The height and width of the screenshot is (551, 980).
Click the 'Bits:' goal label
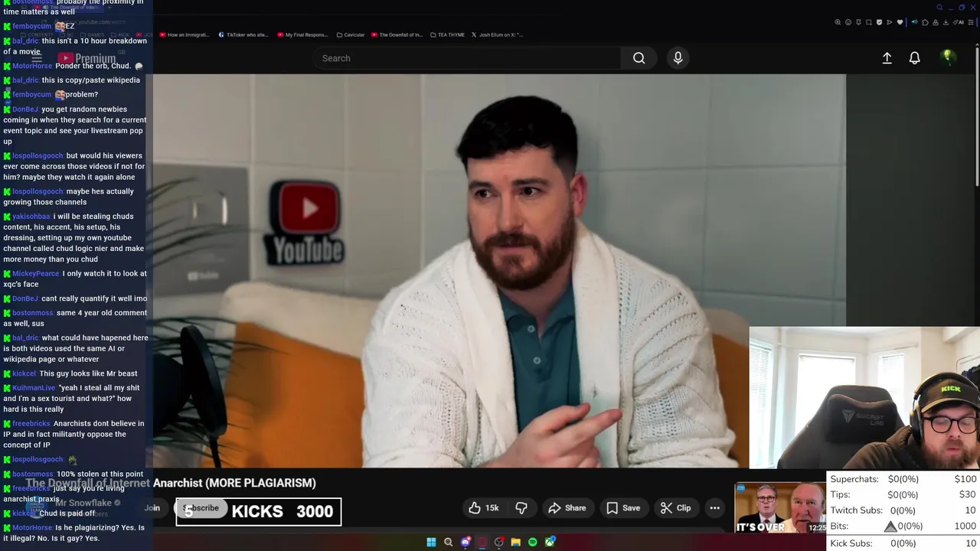pyautogui.click(x=841, y=527)
